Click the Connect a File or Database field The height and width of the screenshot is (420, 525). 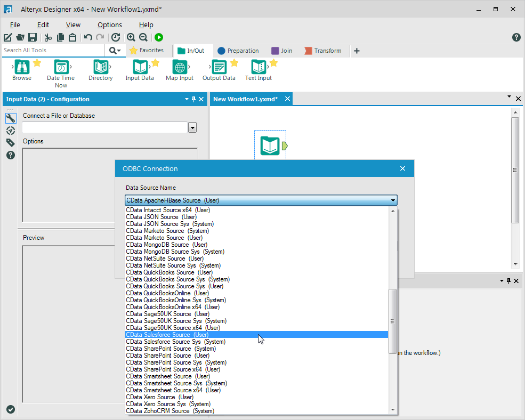pyautogui.click(x=104, y=127)
